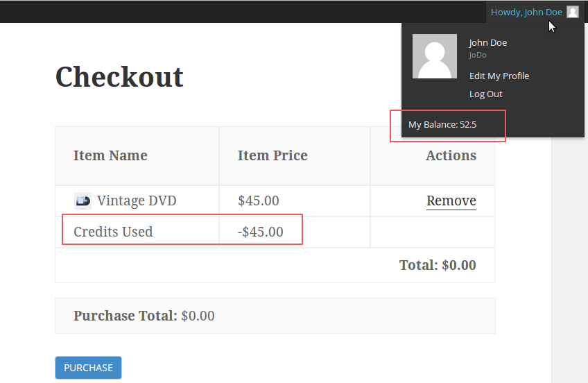Click the Actions column header
Viewport: 588px width, 383px height.
(x=451, y=155)
